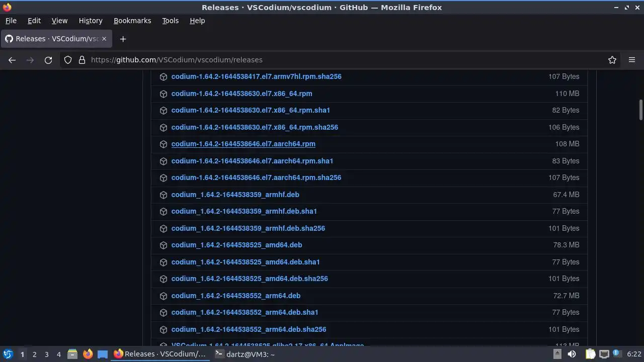Click the 6:22 clock in taskbar
The height and width of the screenshot is (362, 644).
coord(634,354)
